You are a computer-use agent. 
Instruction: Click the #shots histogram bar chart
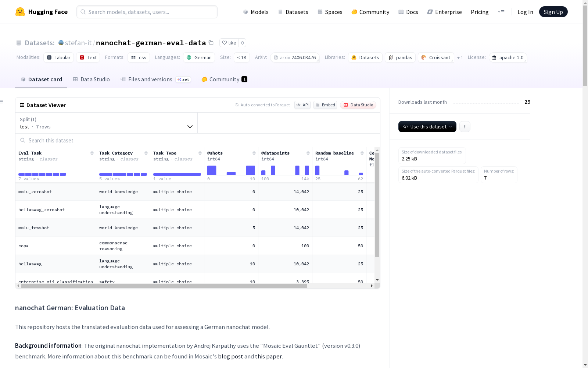click(231, 170)
